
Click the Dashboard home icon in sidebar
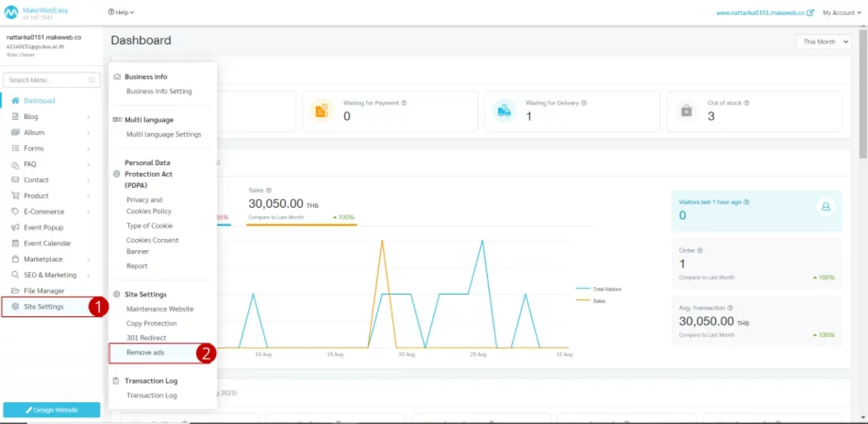pos(15,100)
